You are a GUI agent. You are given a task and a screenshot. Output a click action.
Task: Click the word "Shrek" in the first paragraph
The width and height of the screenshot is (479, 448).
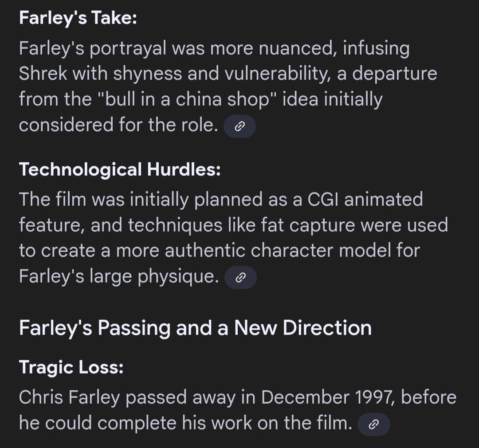tap(43, 73)
